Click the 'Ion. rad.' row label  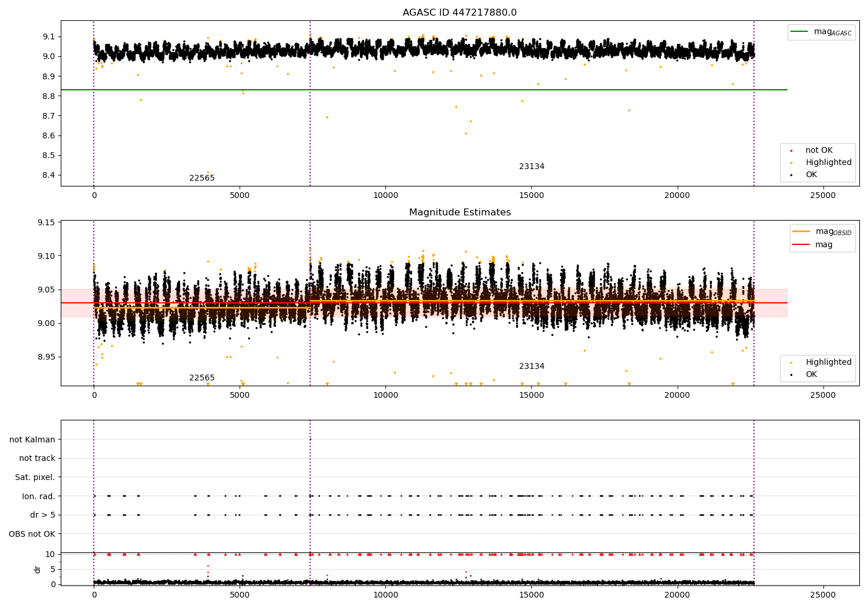[39, 497]
